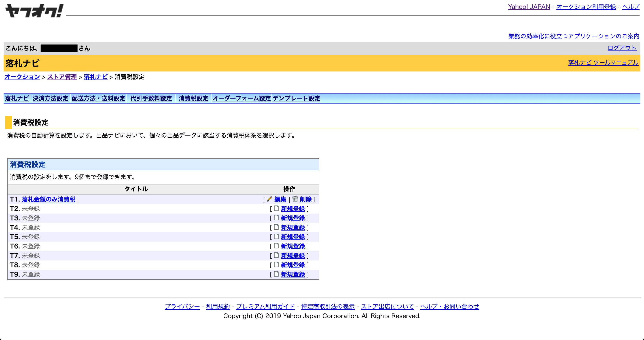644x340 pixels.
Task: Click the 落札ナビ breadcrumb link
Action: pos(95,77)
